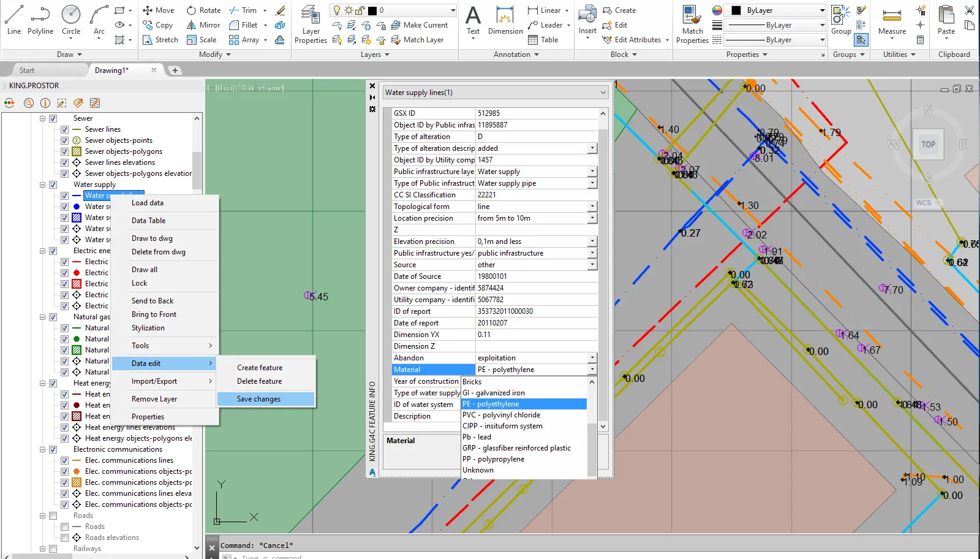Toggle Elec. communications lines checkbox
Screen dimensions: 980x559
pyautogui.click(x=64, y=460)
